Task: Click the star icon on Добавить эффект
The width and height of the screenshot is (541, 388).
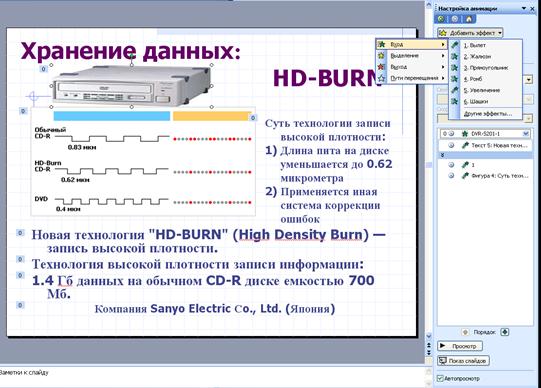Action: [443, 33]
